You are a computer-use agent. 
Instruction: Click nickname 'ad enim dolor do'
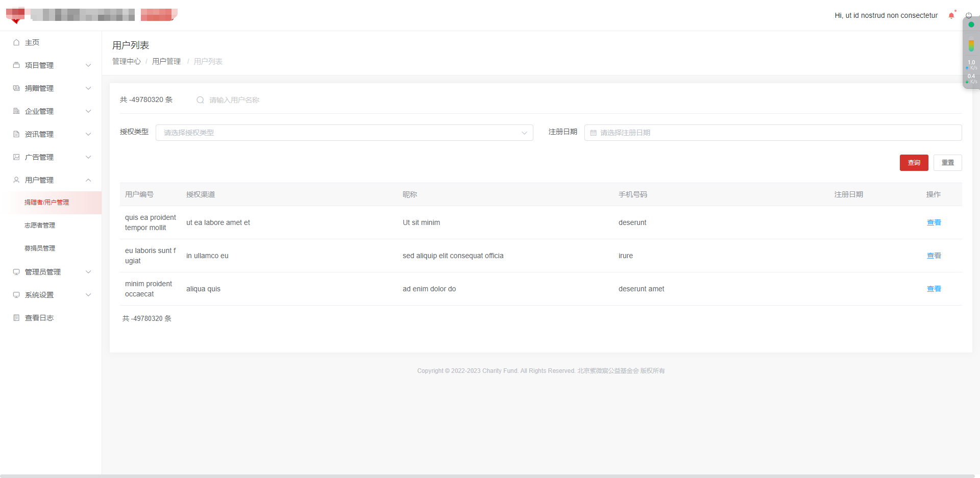429,289
